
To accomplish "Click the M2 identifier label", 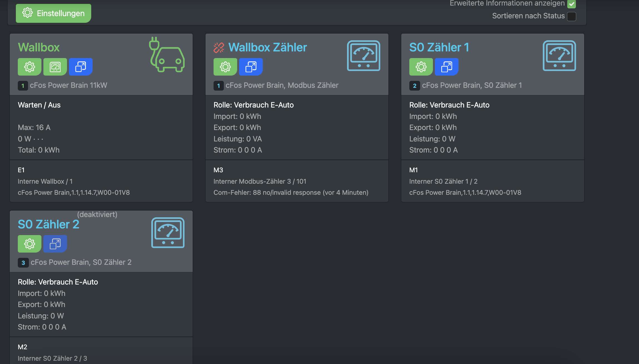I will pyautogui.click(x=23, y=347).
